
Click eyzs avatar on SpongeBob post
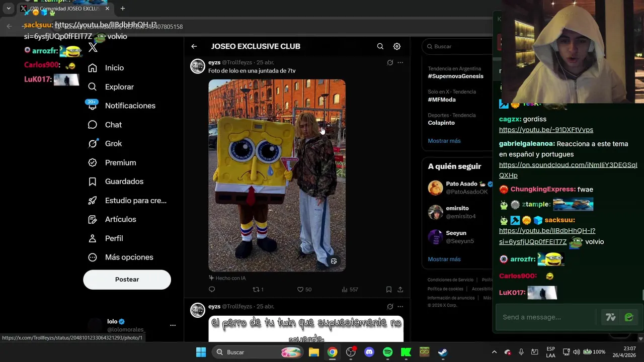(x=198, y=66)
